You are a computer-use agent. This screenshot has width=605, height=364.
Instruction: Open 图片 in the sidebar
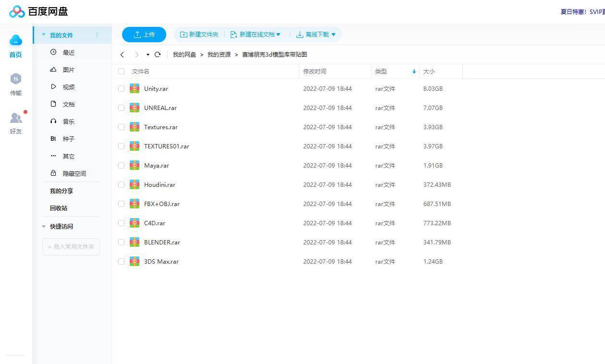[69, 70]
